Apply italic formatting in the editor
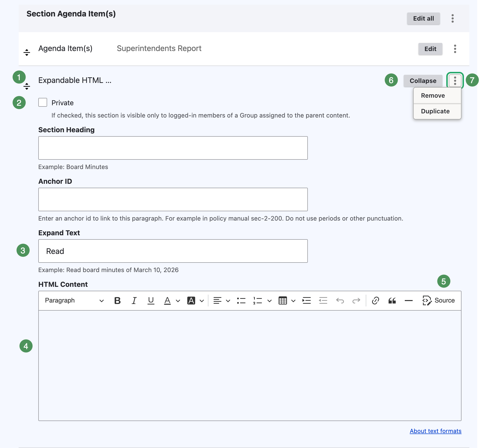This screenshot has width=488, height=448. pos(134,301)
